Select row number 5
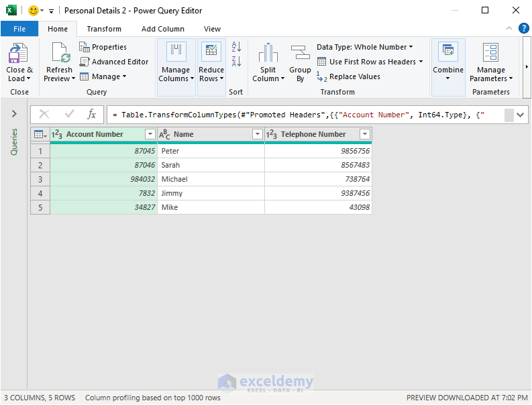This screenshot has height=405, width=532. pyautogui.click(x=40, y=207)
